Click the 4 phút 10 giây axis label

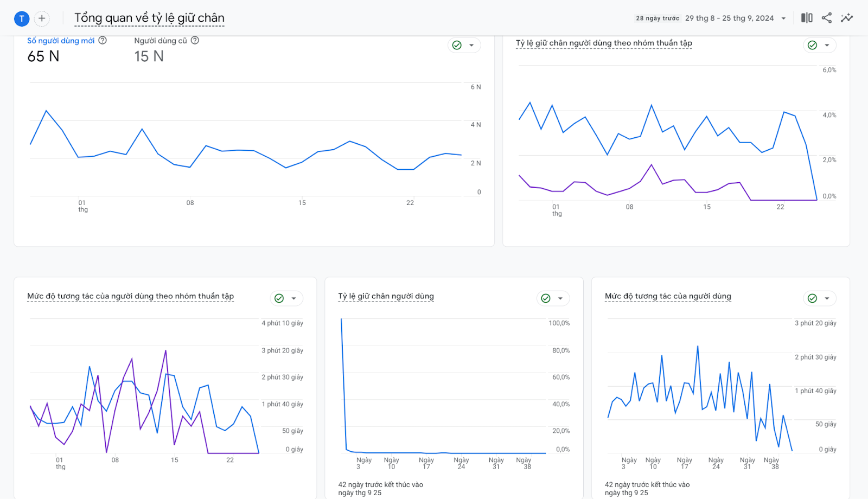282,323
